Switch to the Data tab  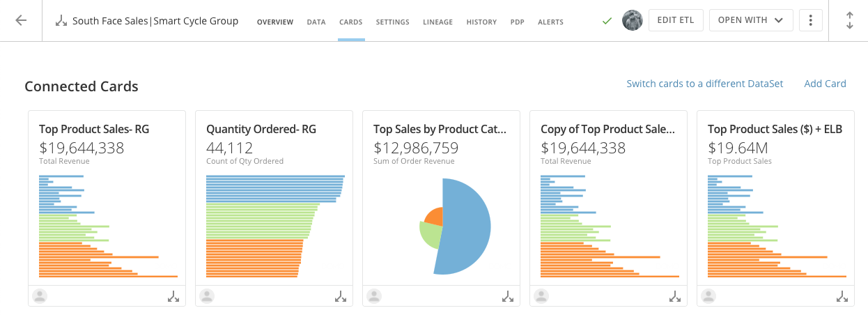click(x=316, y=22)
